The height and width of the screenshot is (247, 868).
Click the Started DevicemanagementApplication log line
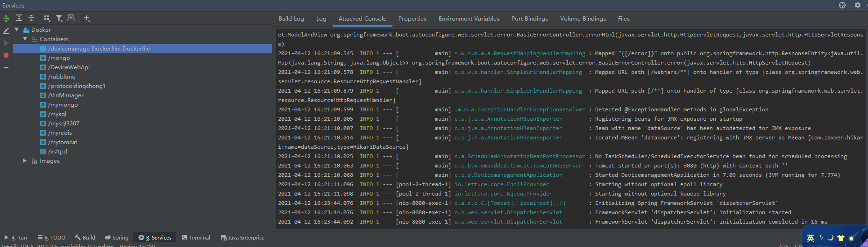pyautogui.click(x=559, y=175)
